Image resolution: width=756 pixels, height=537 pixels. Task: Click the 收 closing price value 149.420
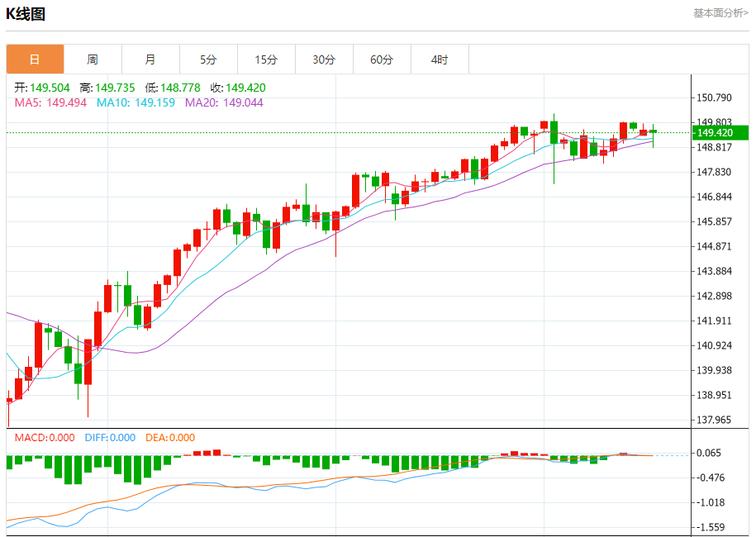tap(245, 88)
